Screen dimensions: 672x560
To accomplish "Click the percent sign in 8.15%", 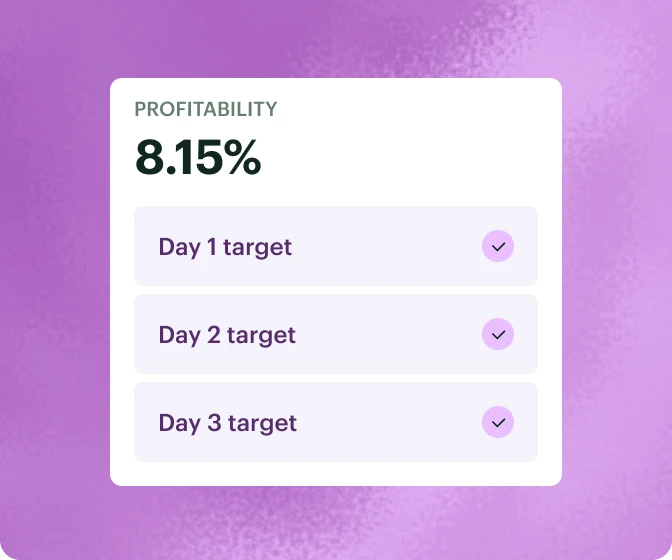I will tap(242, 157).
